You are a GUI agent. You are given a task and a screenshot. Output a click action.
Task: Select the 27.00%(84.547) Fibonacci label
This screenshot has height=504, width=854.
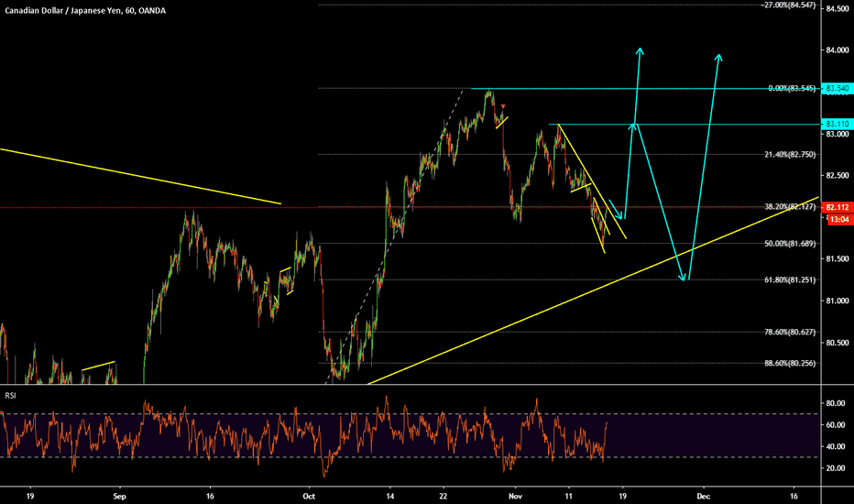point(789,5)
